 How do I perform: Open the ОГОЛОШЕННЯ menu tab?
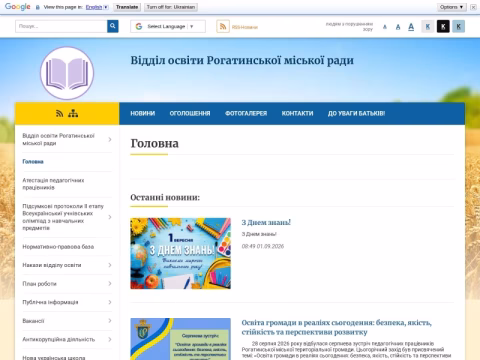click(x=190, y=113)
